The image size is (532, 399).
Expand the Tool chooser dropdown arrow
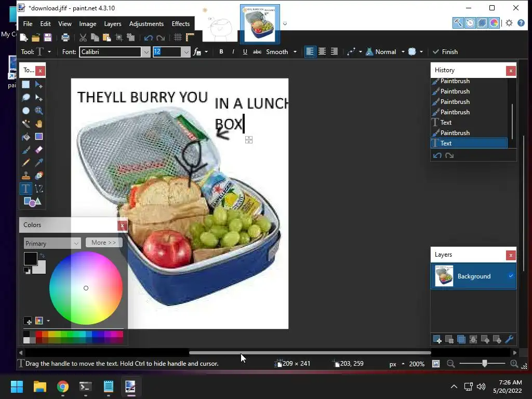pyautogui.click(x=49, y=52)
